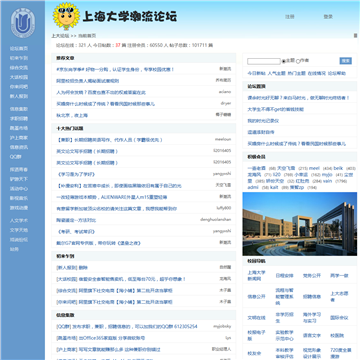Open the 人气主题 quick link
The image size is (360, 360).
276,73
